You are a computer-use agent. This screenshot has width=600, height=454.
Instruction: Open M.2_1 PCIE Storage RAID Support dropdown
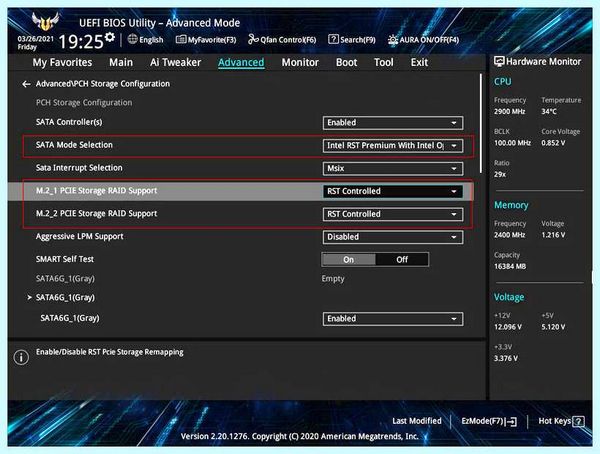click(393, 191)
